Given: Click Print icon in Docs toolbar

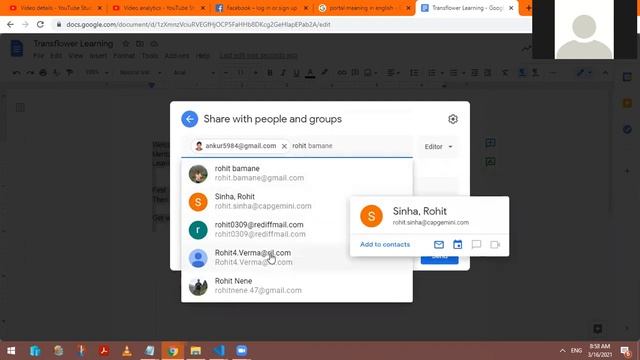Looking at the screenshot, I should [43, 73].
